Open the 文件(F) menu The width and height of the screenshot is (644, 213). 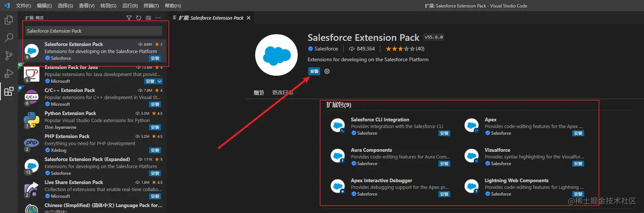pyautogui.click(x=23, y=6)
